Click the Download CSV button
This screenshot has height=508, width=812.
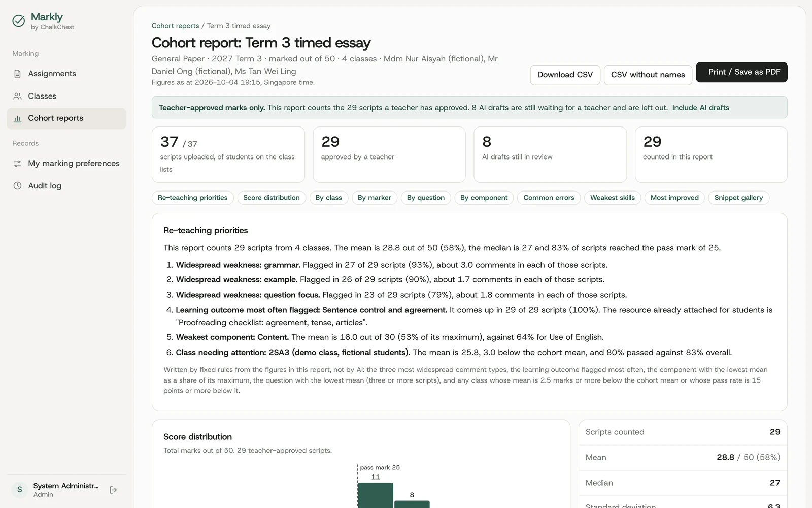pos(565,75)
